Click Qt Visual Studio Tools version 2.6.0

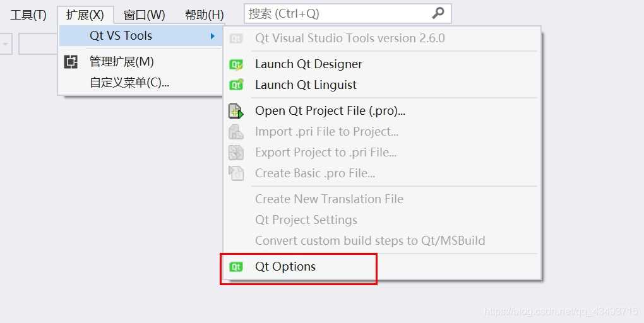(x=350, y=38)
